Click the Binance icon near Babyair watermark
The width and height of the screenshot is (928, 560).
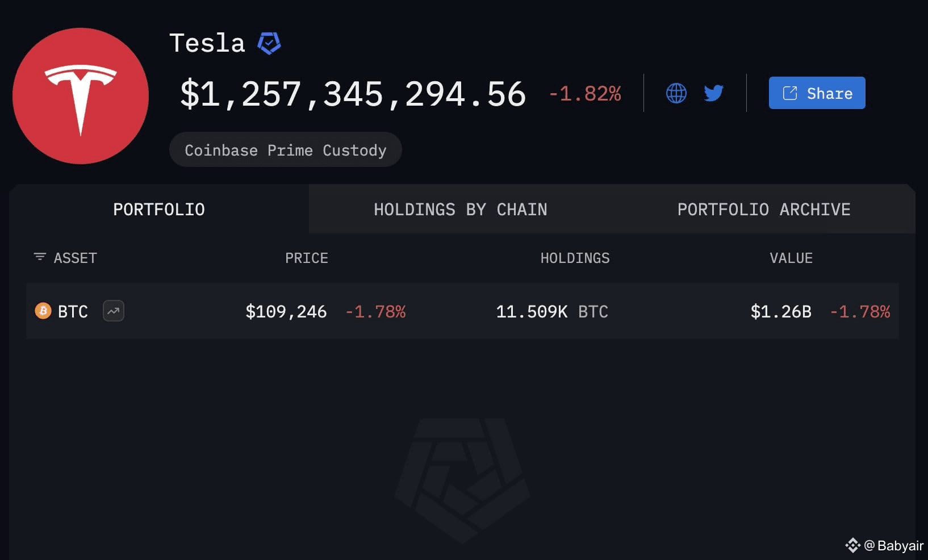(x=853, y=545)
